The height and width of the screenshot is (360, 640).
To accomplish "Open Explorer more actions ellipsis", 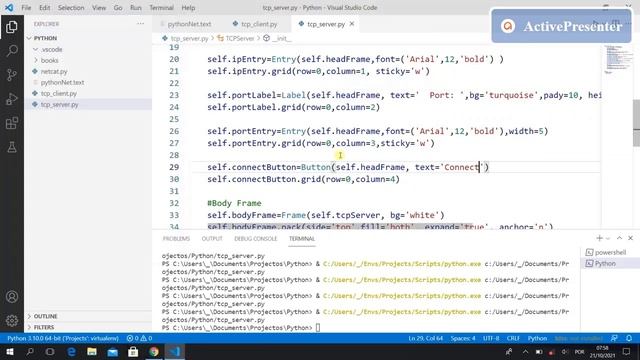I will (x=140, y=24).
